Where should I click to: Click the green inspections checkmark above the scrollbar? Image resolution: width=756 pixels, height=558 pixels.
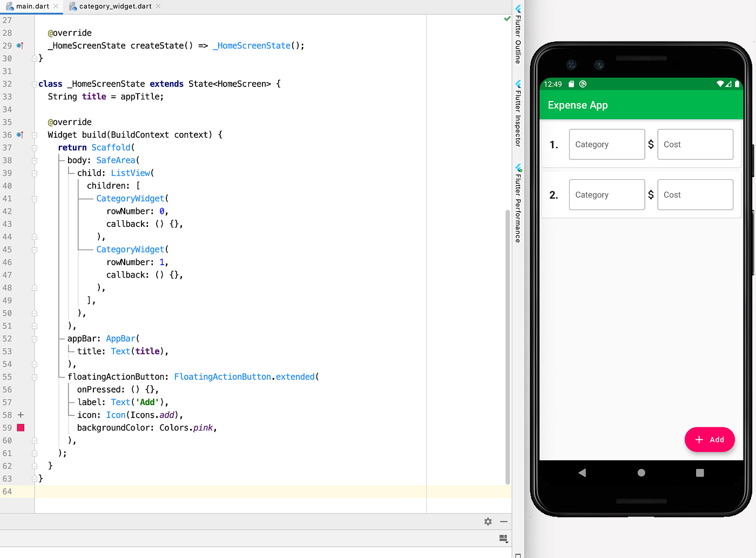(507, 18)
